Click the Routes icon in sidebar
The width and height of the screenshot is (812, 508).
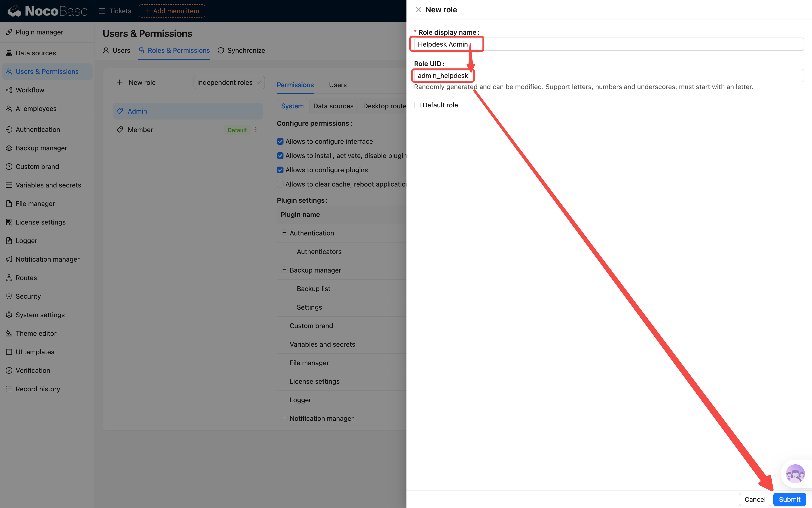pos(9,278)
